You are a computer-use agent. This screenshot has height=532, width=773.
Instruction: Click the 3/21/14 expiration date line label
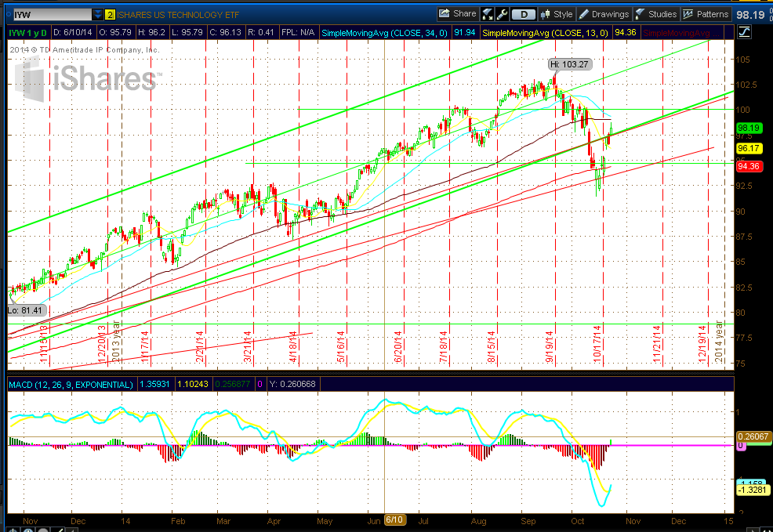248,346
